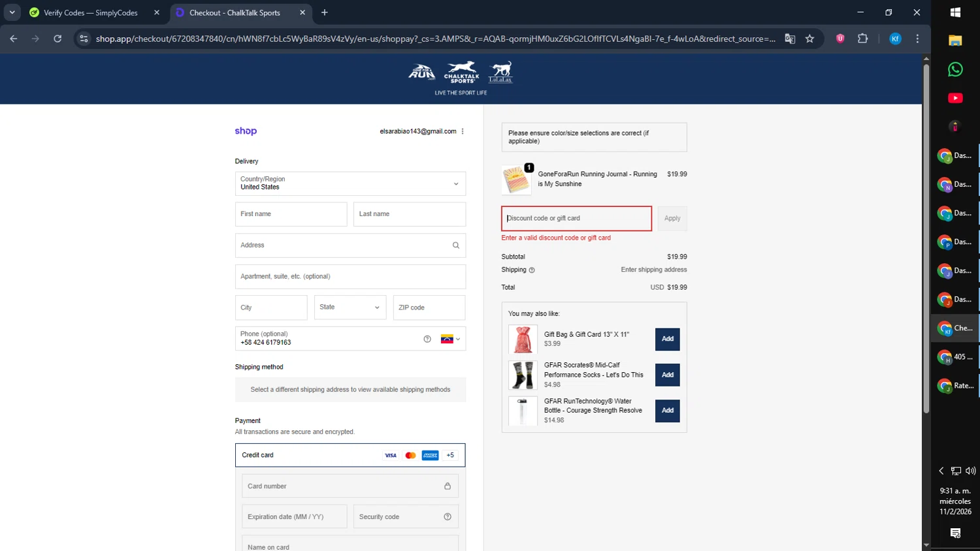Screen dimensions: 980x551
Task: Click the Last name field
Action: [x=410, y=214]
